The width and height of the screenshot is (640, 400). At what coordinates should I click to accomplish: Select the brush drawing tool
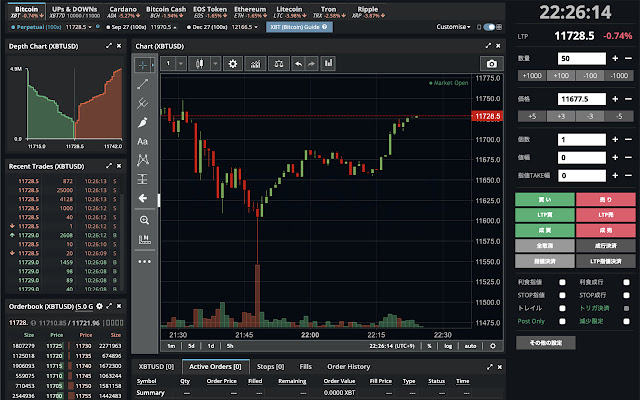tap(143, 122)
